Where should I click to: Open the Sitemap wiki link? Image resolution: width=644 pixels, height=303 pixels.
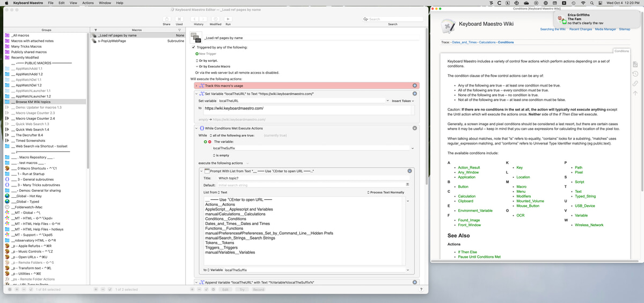pyautogui.click(x=624, y=29)
